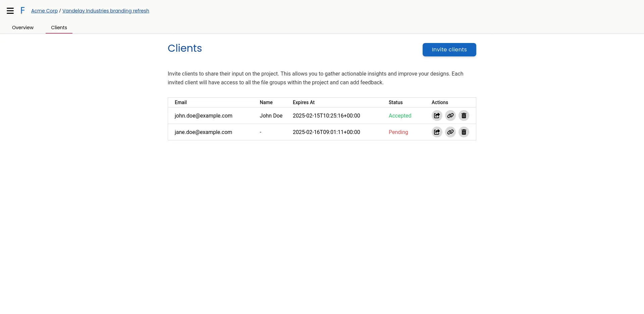Switch to the Overview tab
This screenshot has width=644, height=314.
click(23, 28)
